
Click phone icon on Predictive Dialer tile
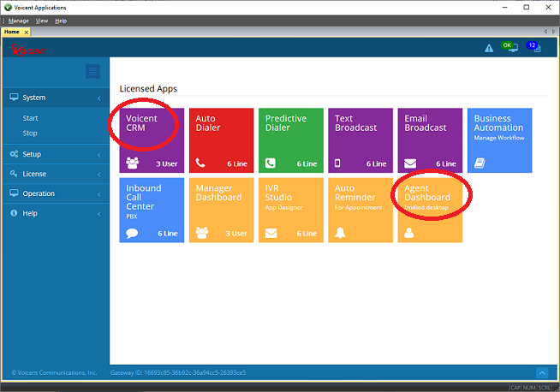point(271,163)
